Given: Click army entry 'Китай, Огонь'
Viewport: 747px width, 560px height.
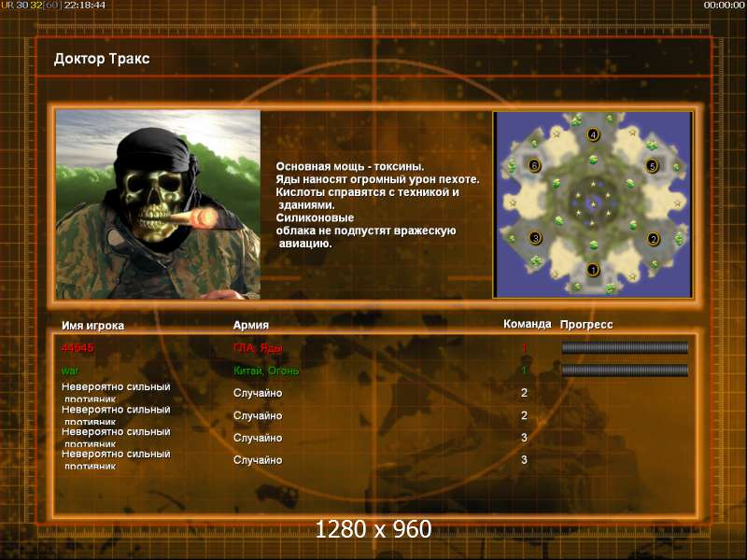Looking at the screenshot, I should [266, 371].
